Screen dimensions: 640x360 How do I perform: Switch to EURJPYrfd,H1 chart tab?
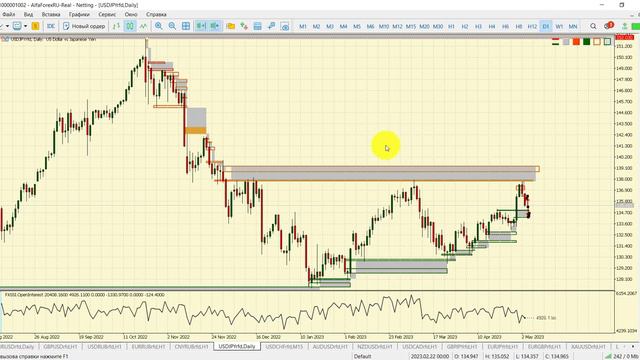click(x=502, y=347)
